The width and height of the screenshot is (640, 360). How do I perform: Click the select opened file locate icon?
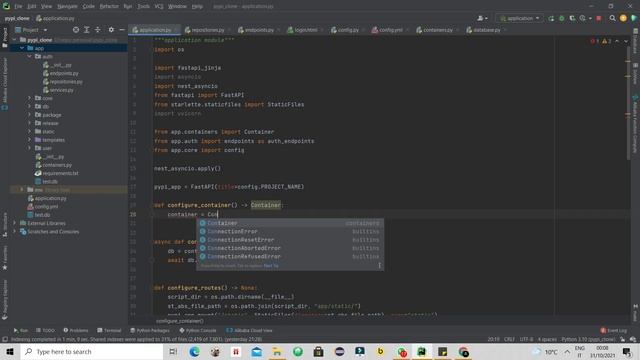[x=76, y=30]
